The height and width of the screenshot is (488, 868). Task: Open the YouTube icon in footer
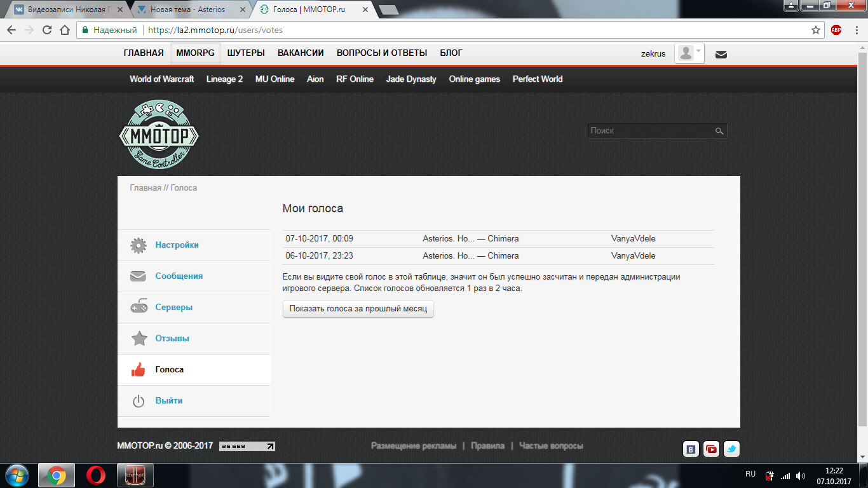[712, 449]
